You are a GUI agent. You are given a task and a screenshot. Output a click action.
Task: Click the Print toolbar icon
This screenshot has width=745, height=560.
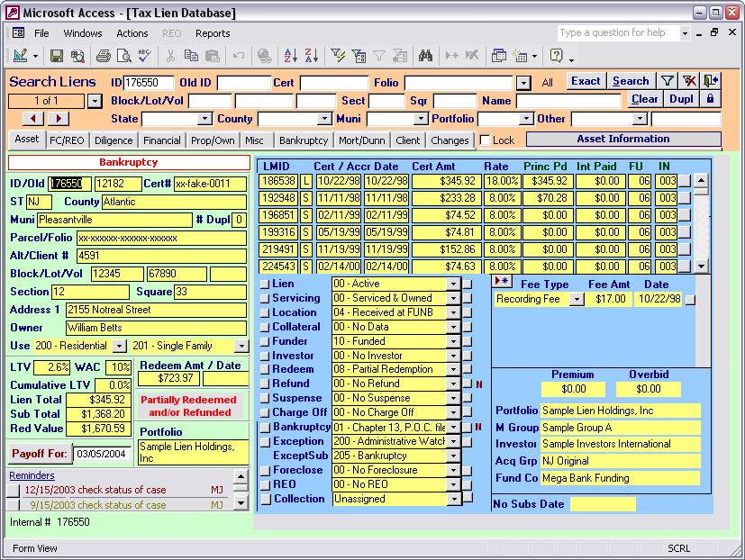(x=103, y=56)
